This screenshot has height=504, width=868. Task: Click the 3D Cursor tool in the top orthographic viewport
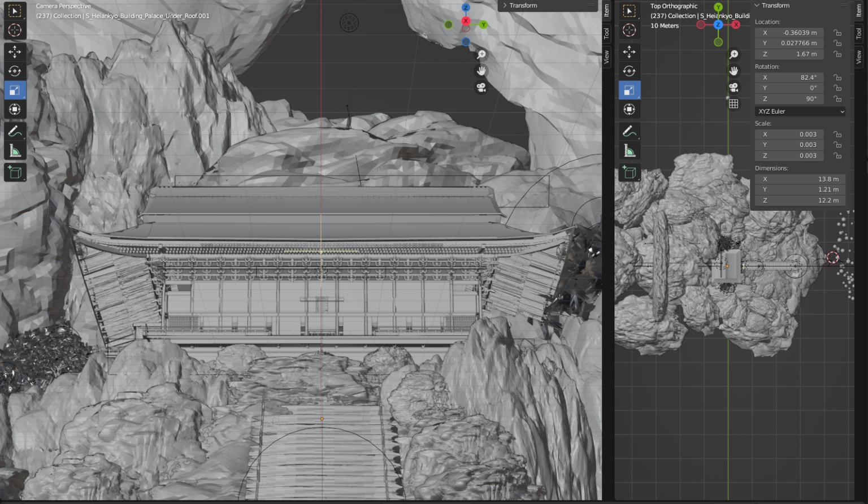click(629, 30)
